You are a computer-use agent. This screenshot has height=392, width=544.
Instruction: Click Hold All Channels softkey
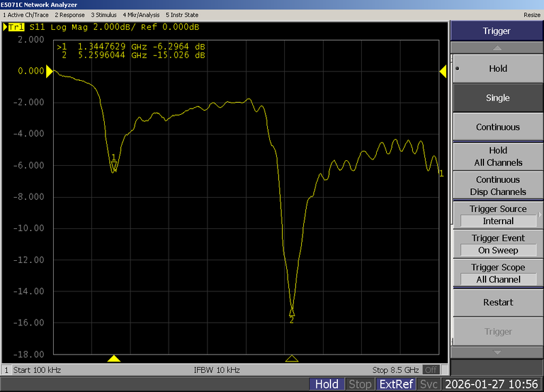click(497, 156)
